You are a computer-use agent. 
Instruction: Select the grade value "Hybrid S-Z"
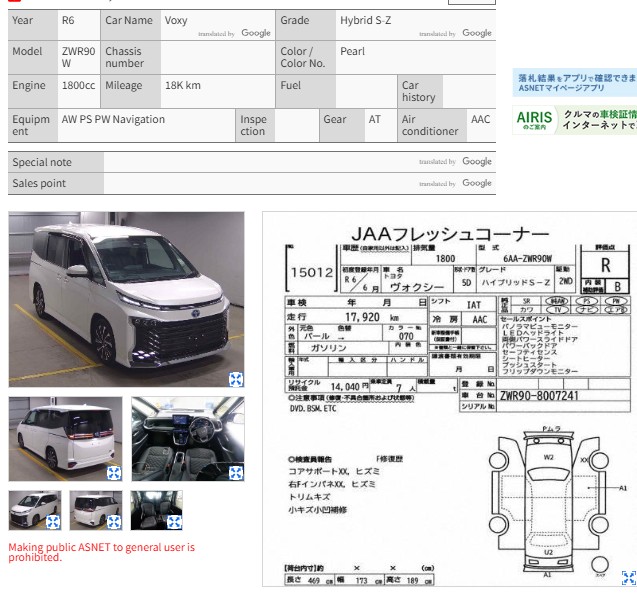click(x=366, y=20)
